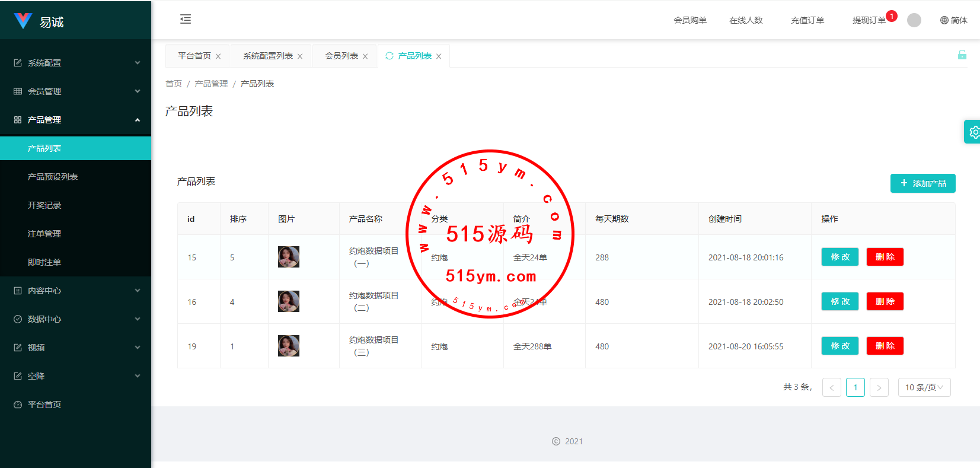Delete the product with id 19
Viewport: 980px width, 468px height.
click(885, 346)
